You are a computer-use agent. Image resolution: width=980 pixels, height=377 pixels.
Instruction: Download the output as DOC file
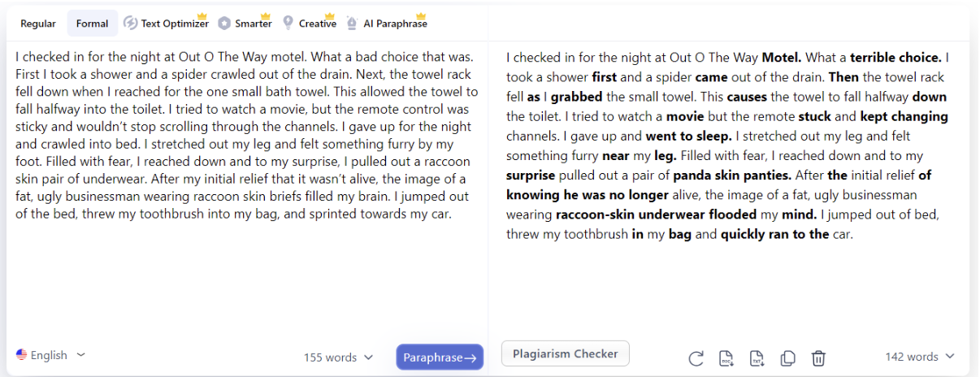tap(726, 357)
